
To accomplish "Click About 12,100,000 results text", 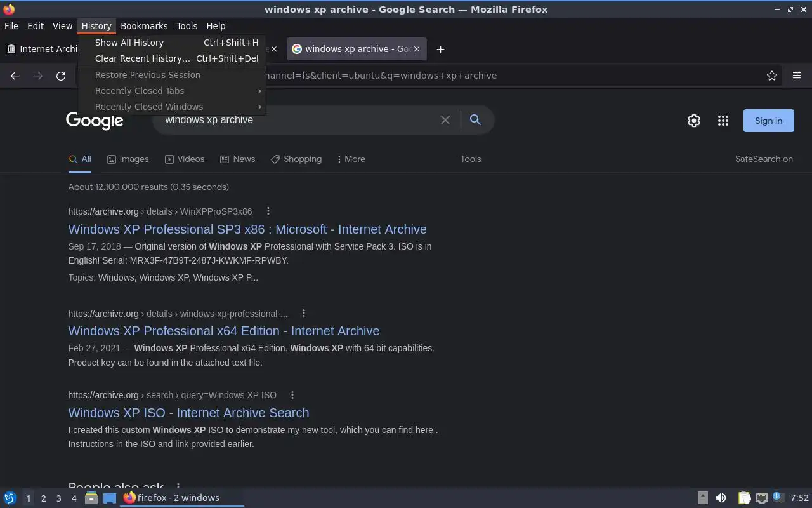I will click(148, 187).
